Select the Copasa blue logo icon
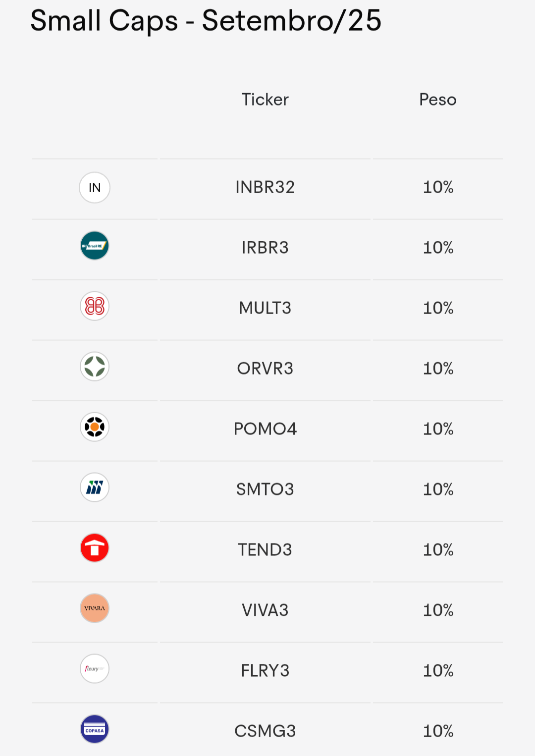The width and height of the screenshot is (535, 756). tap(95, 729)
